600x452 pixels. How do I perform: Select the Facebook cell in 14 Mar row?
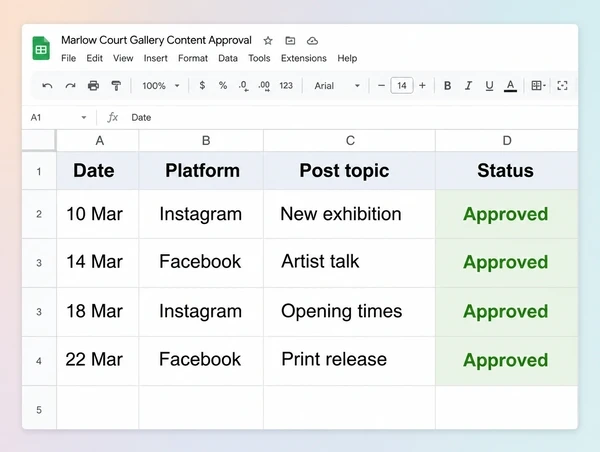click(201, 263)
